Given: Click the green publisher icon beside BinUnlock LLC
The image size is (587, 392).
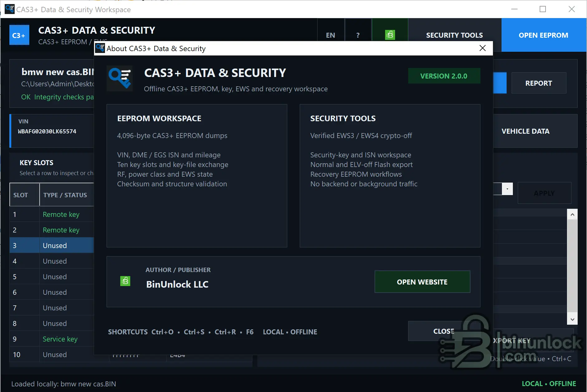Looking at the screenshot, I should [125, 281].
